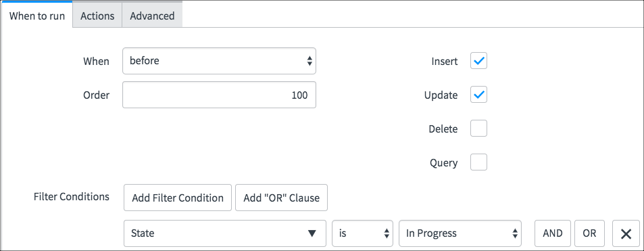The height and width of the screenshot is (251, 644).
Task: Open the State field dropdown
Action: pos(224,233)
